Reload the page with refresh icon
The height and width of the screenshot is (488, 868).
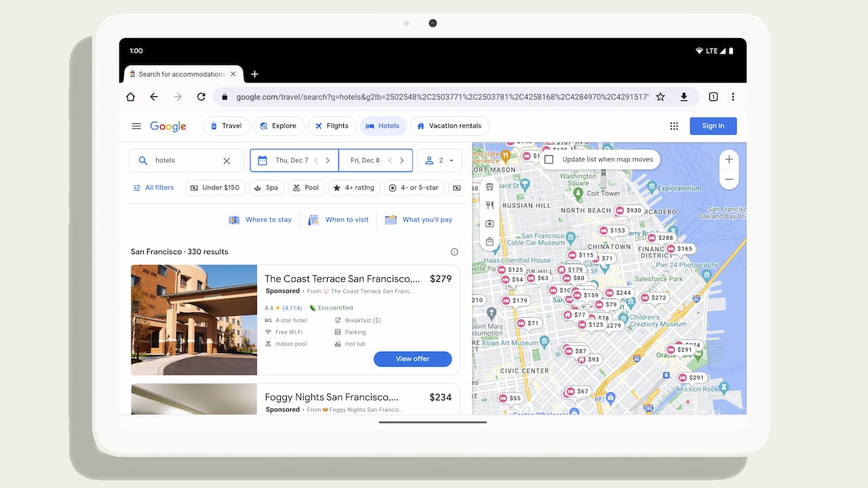click(x=201, y=97)
